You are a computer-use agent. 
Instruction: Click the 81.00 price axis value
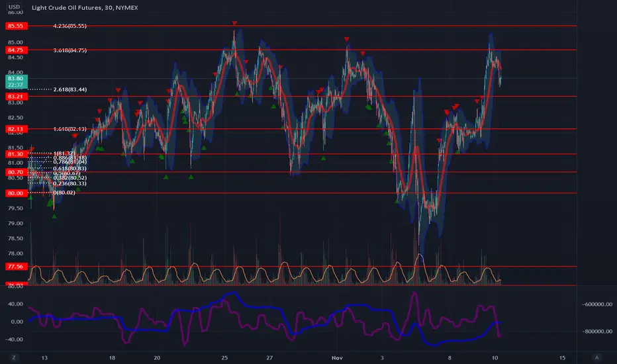15,163
